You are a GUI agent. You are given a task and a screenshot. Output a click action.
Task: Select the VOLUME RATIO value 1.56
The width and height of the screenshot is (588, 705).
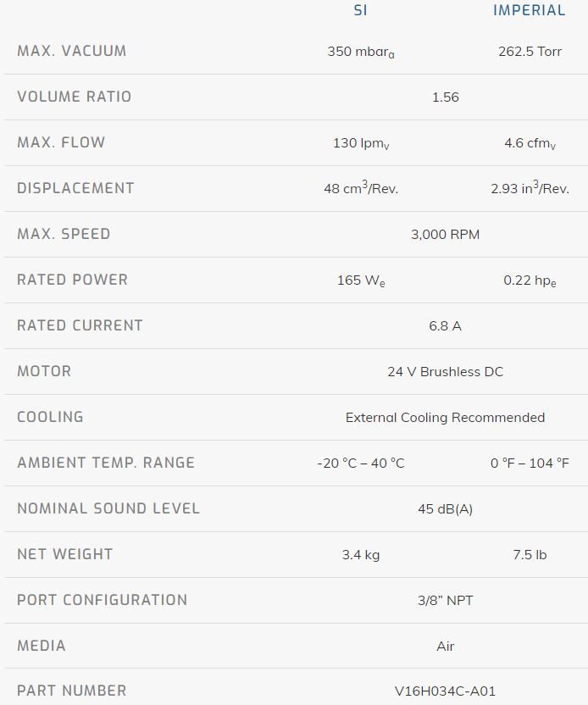coord(446,97)
